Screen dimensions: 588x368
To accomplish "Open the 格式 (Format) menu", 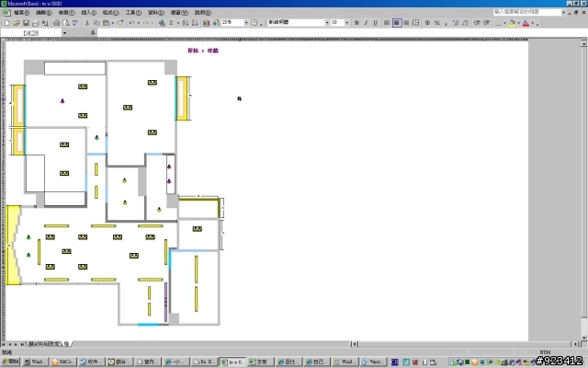I will [111, 13].
